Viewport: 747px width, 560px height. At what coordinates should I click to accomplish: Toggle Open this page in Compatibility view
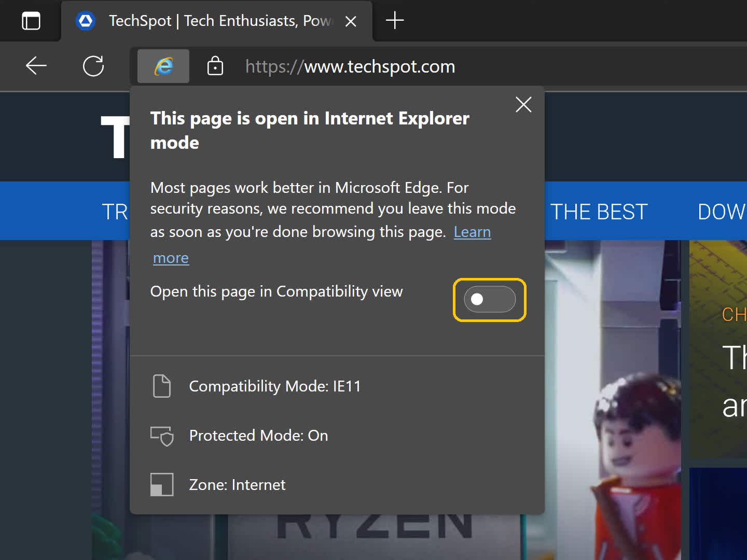point(490,300)
